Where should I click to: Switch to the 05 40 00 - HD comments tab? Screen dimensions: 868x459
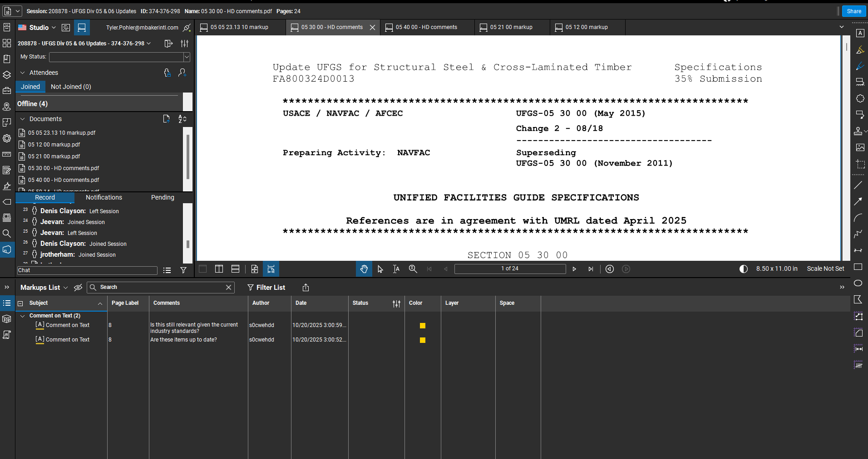coord(426,27)
